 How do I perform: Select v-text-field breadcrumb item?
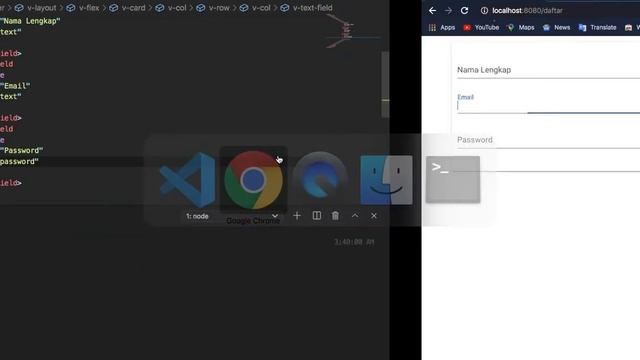click(x=307, y=8)
